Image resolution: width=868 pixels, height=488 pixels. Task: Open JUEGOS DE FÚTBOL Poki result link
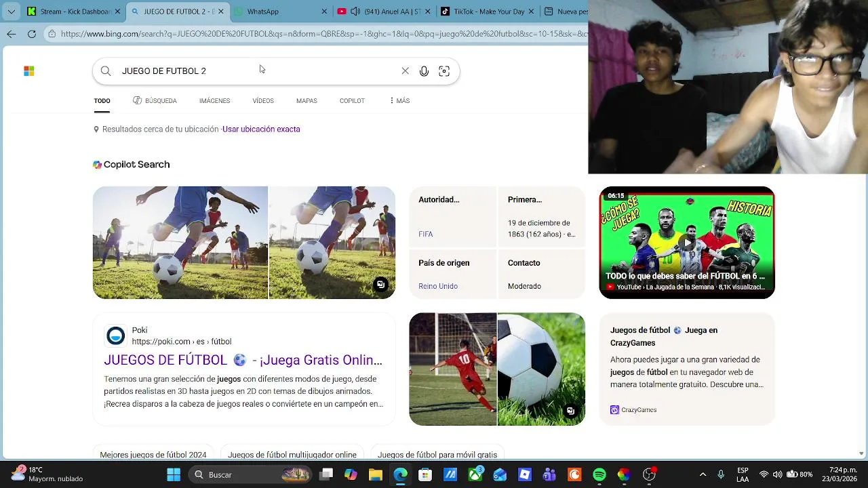click(x=243, y=361)
